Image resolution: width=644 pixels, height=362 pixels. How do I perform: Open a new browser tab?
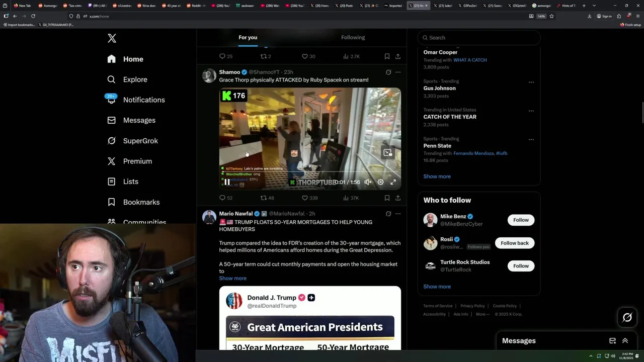coord(584,6)
